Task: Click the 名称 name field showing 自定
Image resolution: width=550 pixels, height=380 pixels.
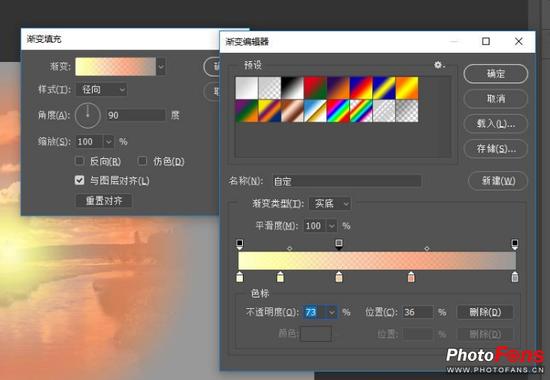Action: pyautogui.click(x=347, y=181)
